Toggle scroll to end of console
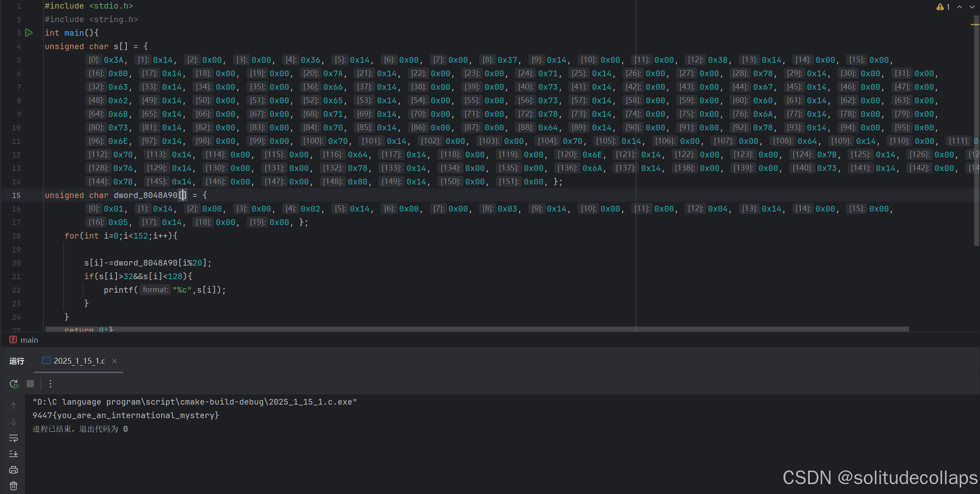980x494 pixels. [x=14, y=454]
